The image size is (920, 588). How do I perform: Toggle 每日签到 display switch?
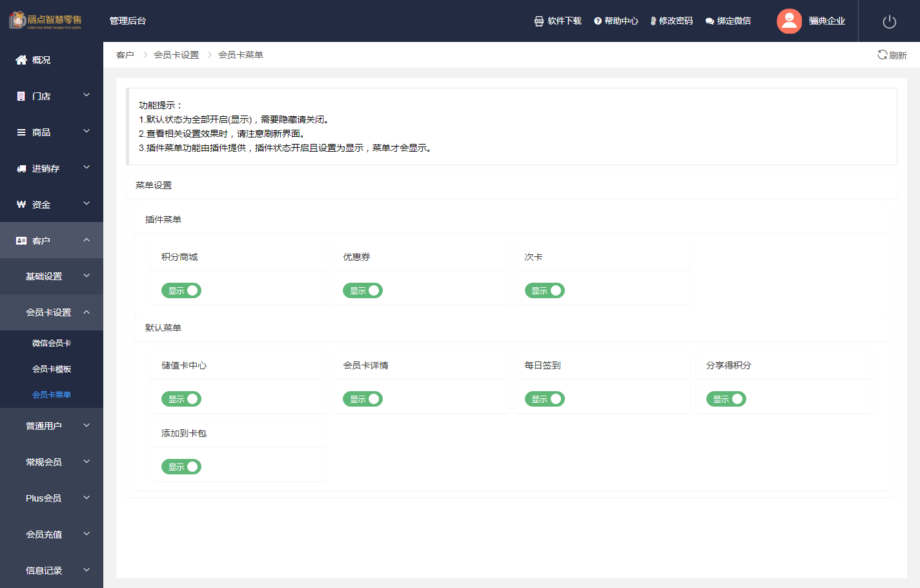point(545,399)
